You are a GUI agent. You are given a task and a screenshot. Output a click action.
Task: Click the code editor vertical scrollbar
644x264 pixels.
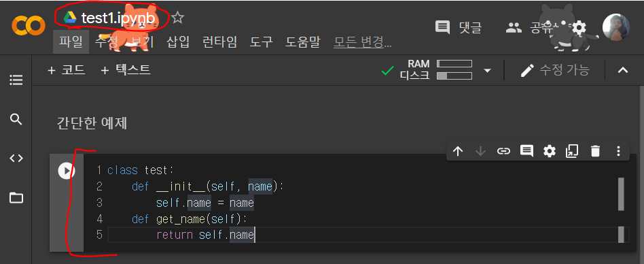621,194
